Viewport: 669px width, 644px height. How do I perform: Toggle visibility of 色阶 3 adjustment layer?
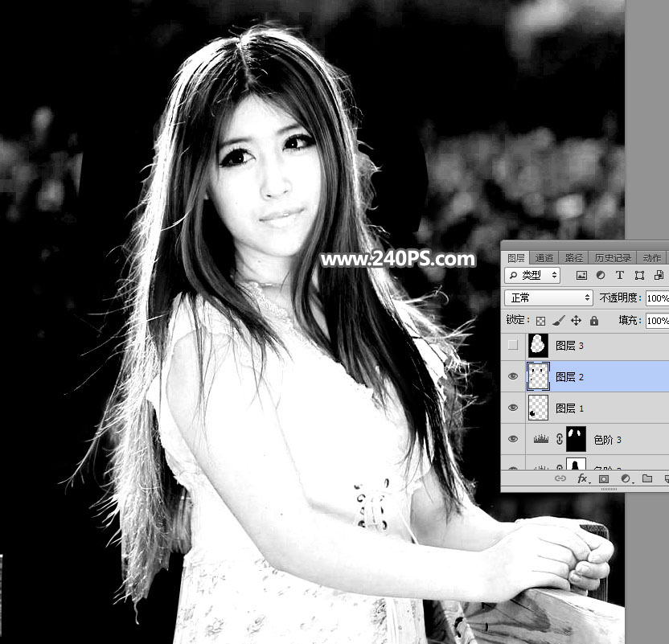pos(513,439)
